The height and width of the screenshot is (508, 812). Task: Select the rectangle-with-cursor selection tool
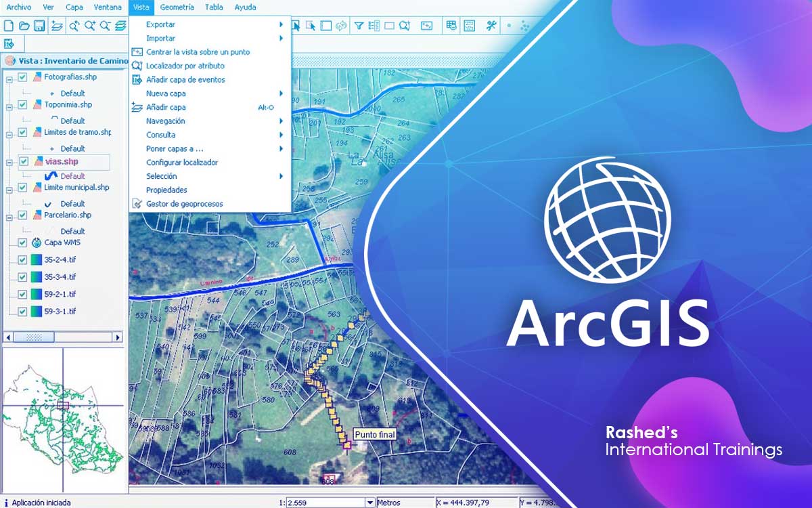click(x=311, y=26)
